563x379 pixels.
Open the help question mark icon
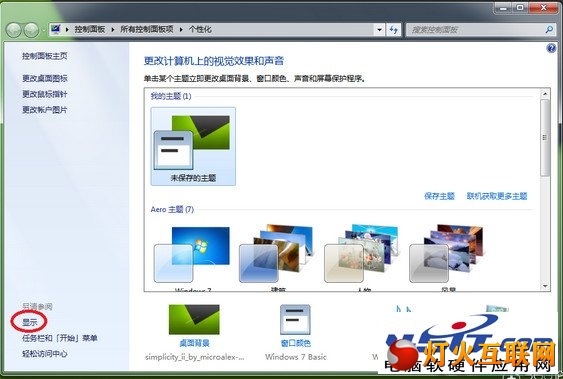[x=551, y=48]
